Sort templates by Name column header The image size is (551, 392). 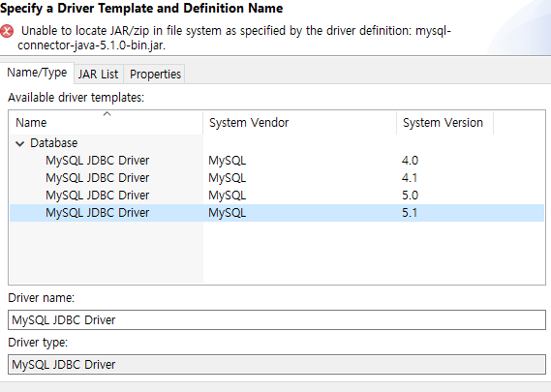point(107,123)
